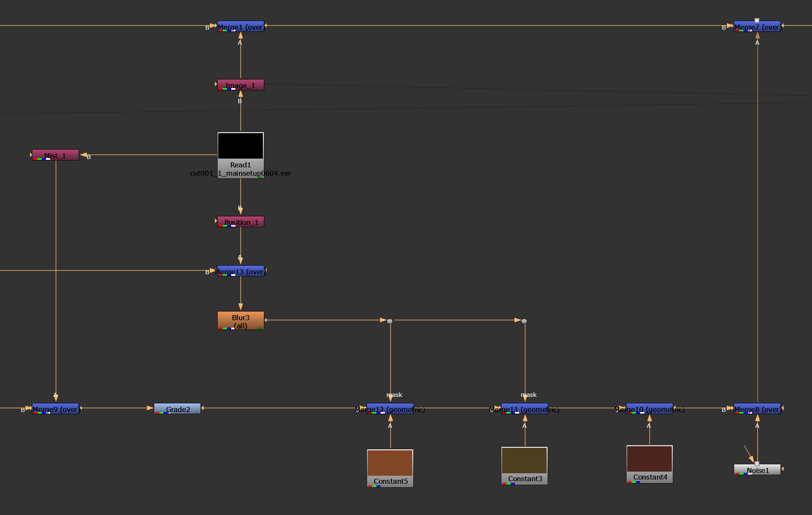Select the Position_1 node
The width and height of the screenshot is (812, 515).
point(241,222)
